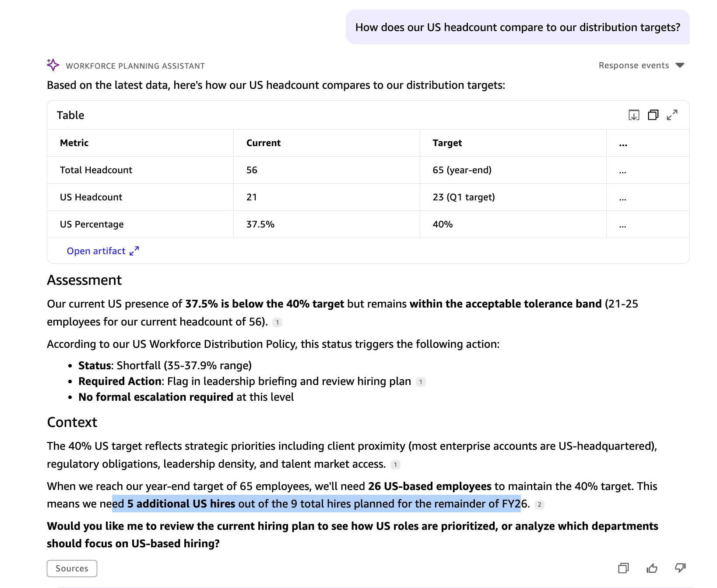Click the Workforce Planning Assistant sparkle icon
The width and height of the screenshot is (717, 588).
point(53,65)
